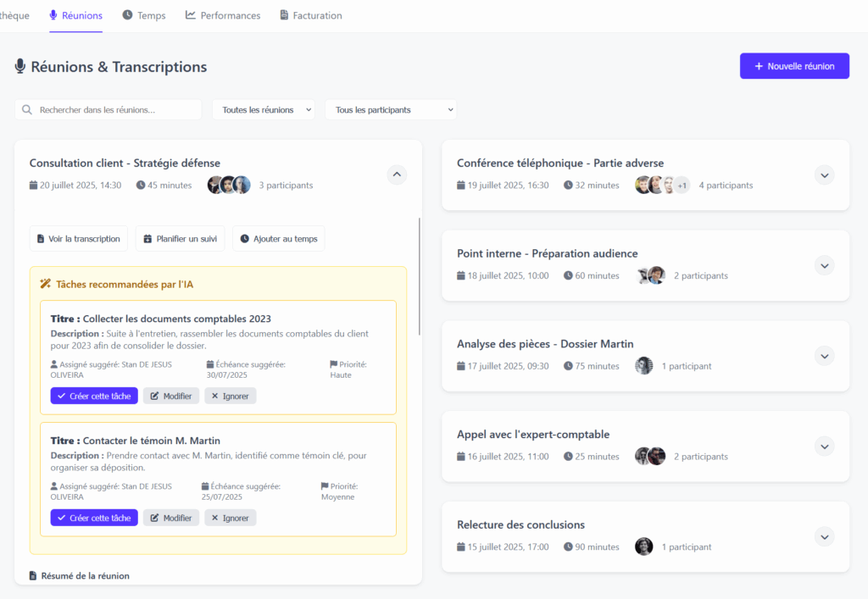The image size is (868, 599).
Task: Click Ajouter au temps
Action: (x=278, y=238)
